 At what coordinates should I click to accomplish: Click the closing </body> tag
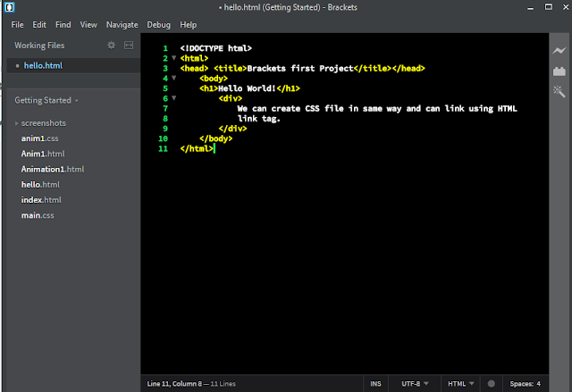216,138
